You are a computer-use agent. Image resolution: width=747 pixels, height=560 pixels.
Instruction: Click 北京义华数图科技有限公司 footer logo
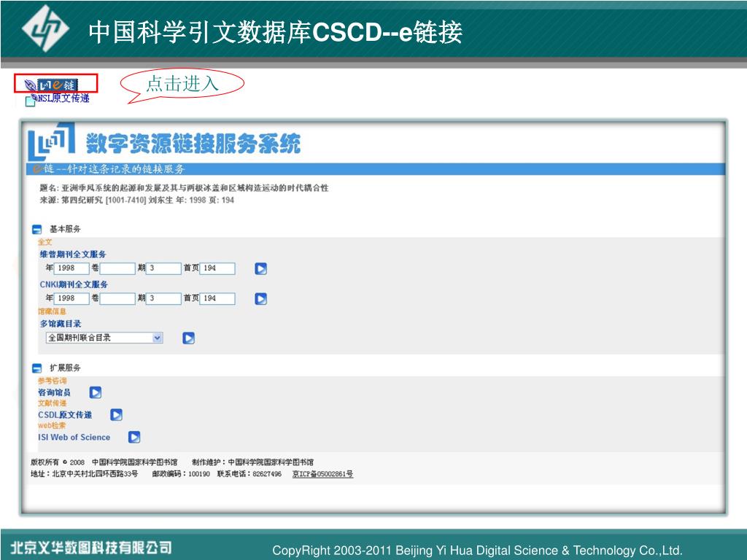(x=91, y=548)
